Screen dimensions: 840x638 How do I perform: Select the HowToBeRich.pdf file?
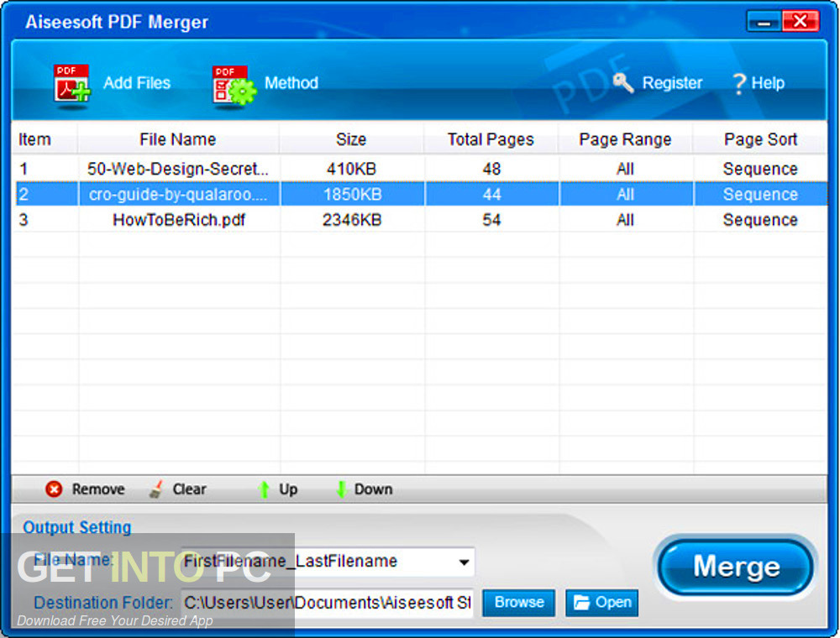point(179,220)
